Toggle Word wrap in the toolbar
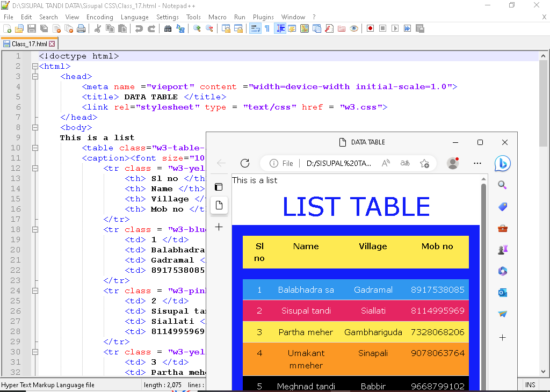 click(x=255, y=28)
